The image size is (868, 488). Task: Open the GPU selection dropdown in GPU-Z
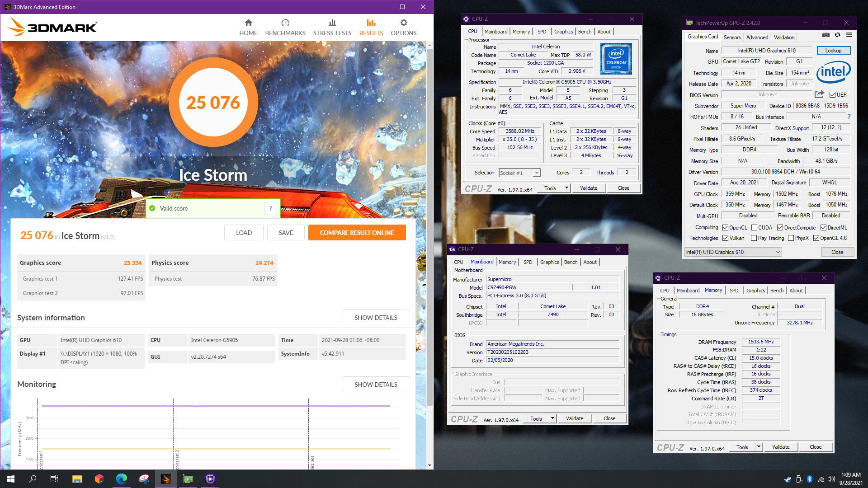733,252
